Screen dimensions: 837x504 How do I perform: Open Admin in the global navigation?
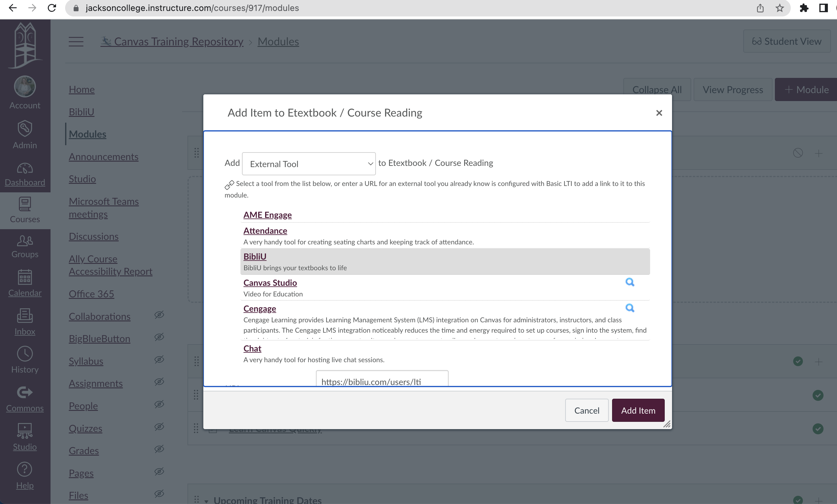(25, 135)
